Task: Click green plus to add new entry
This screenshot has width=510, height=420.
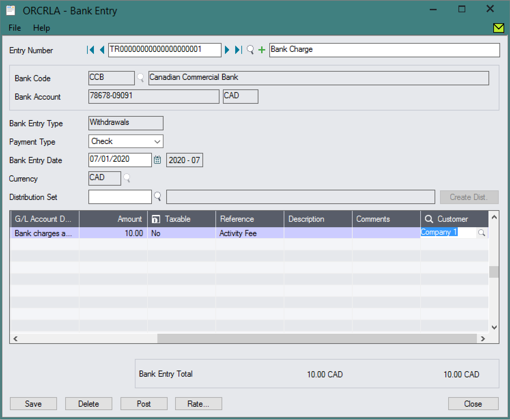Action: (262, 50)
